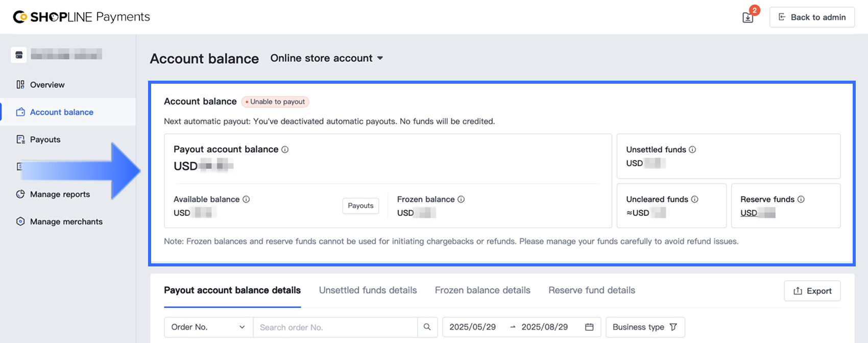Export the balance details
Image resolution: width=868 pixels, height=343 pixels.
point(812,291)
